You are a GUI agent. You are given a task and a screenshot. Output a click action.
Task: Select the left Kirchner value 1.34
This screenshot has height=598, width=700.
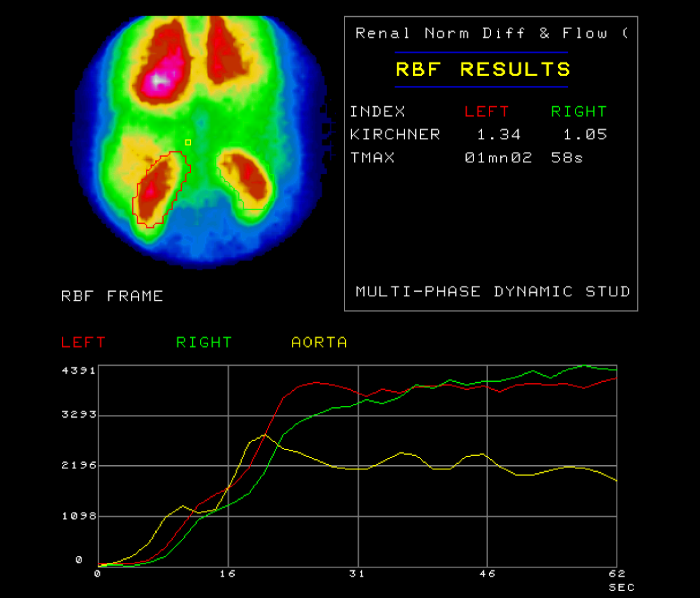tap(499, 134)
